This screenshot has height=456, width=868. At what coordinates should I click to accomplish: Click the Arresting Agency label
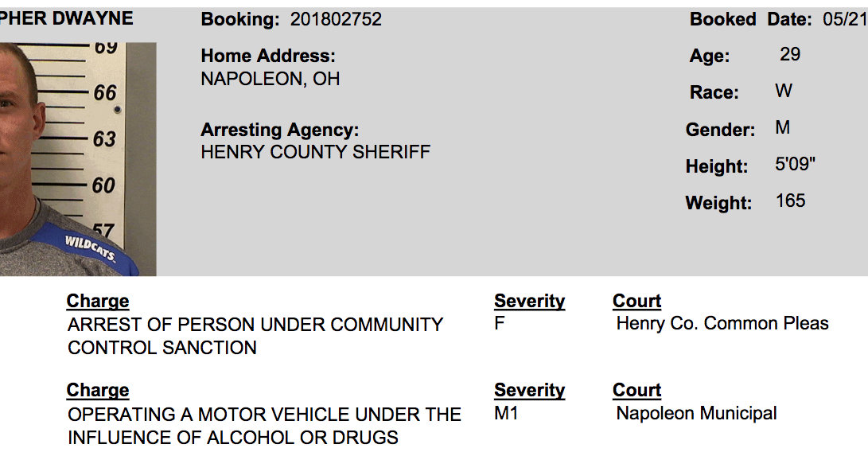[x=280, y=130]
